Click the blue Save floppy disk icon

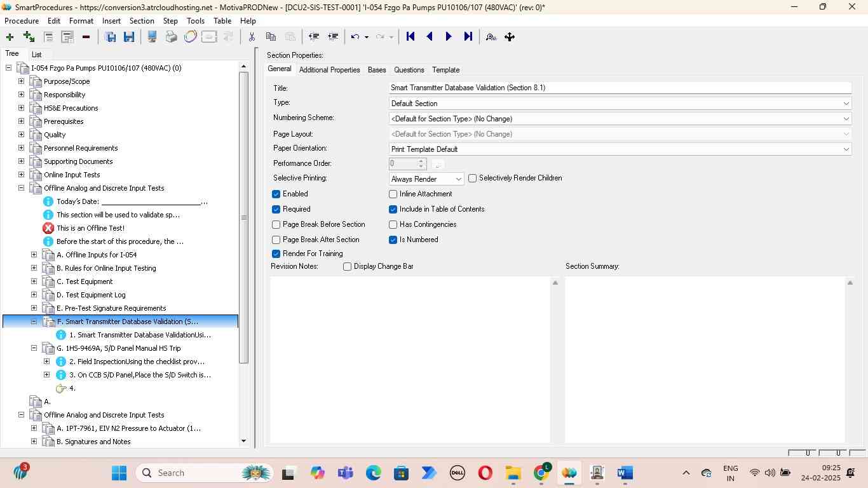[x=129, y=37]
